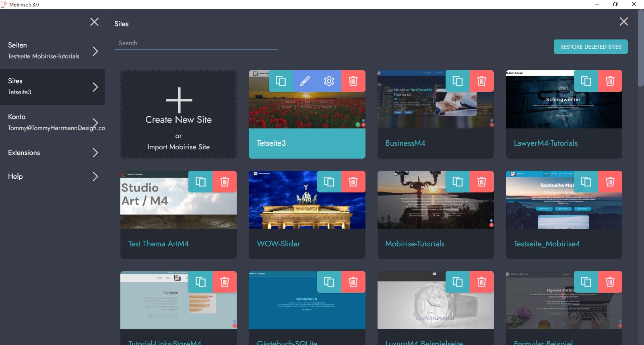Screen dimensions: 644x345
Task: Duplicate the BusinessM4 site
Action: coord(458,81)
